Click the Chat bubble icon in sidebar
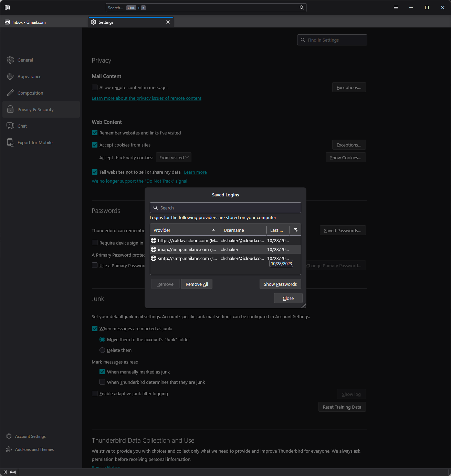Viewport: 451px width, 476px height. pyautogui.click(x=11, y=126)
